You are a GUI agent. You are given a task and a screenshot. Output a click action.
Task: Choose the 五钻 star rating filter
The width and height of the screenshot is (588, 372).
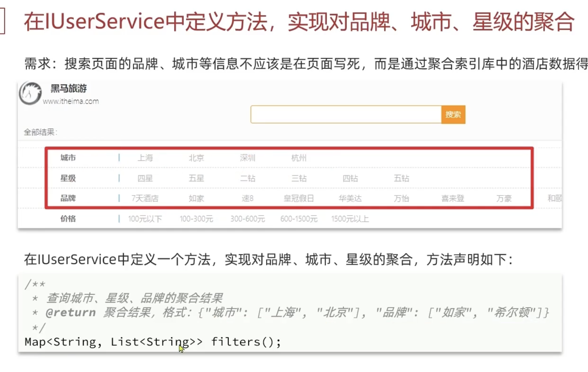[x=401, y=178]
